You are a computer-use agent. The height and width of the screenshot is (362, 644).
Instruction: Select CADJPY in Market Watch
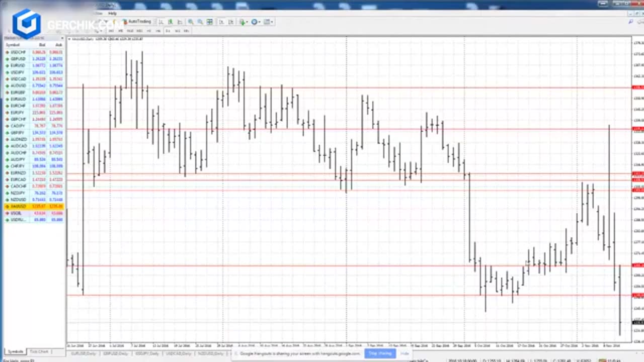coord(34,126)
